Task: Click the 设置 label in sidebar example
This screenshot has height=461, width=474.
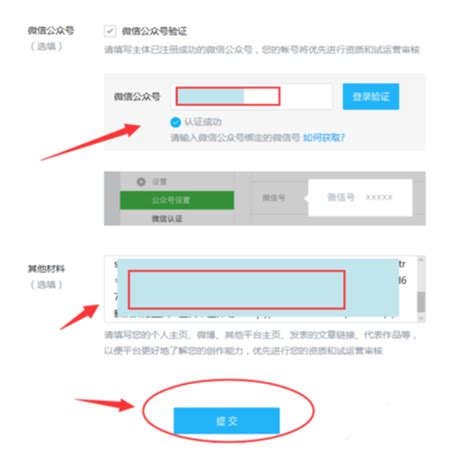Action: (159, 182)
